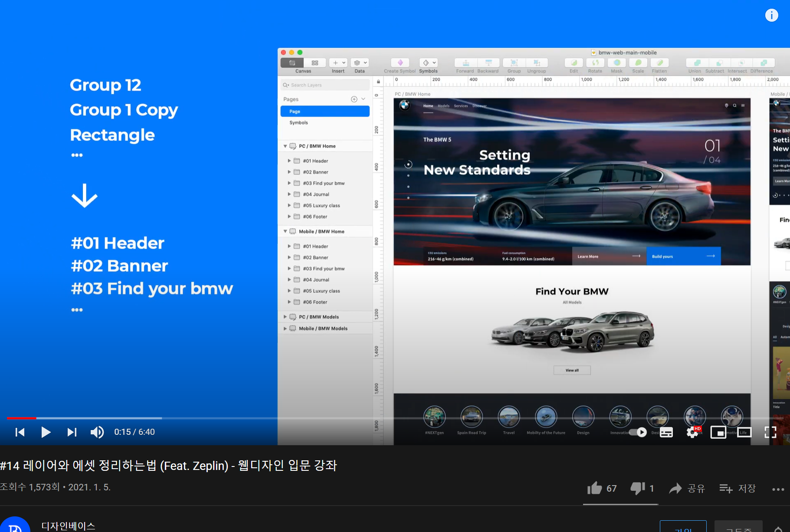The width and height of the screenshot is (790, 532).
Task: Go to the previous video
Action: click(20, 432)
